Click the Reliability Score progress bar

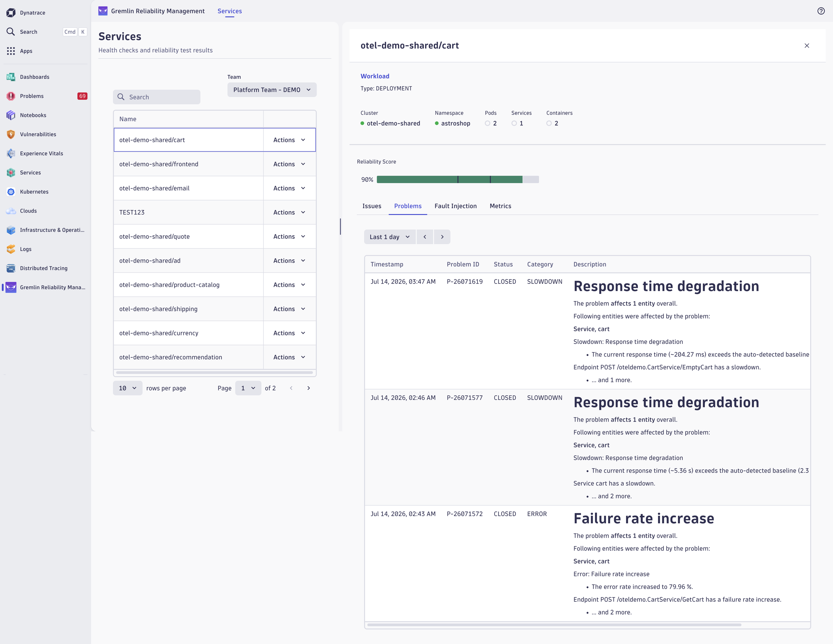coord(457,179)
